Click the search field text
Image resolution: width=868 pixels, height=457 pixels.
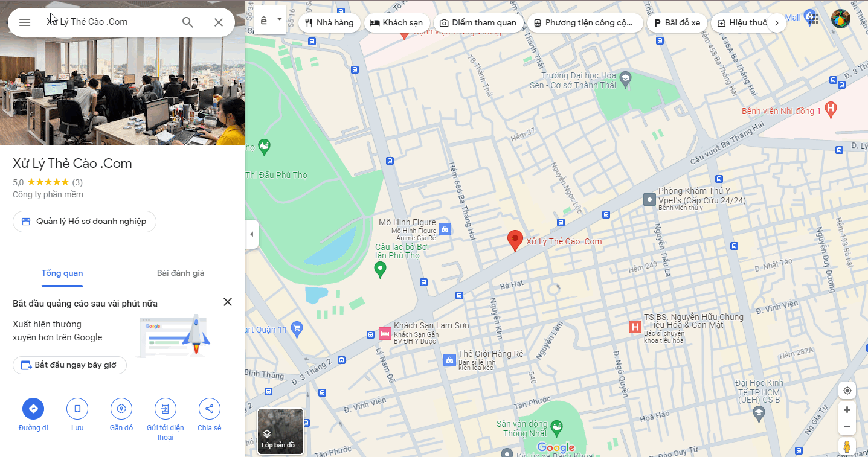[88, 22]
